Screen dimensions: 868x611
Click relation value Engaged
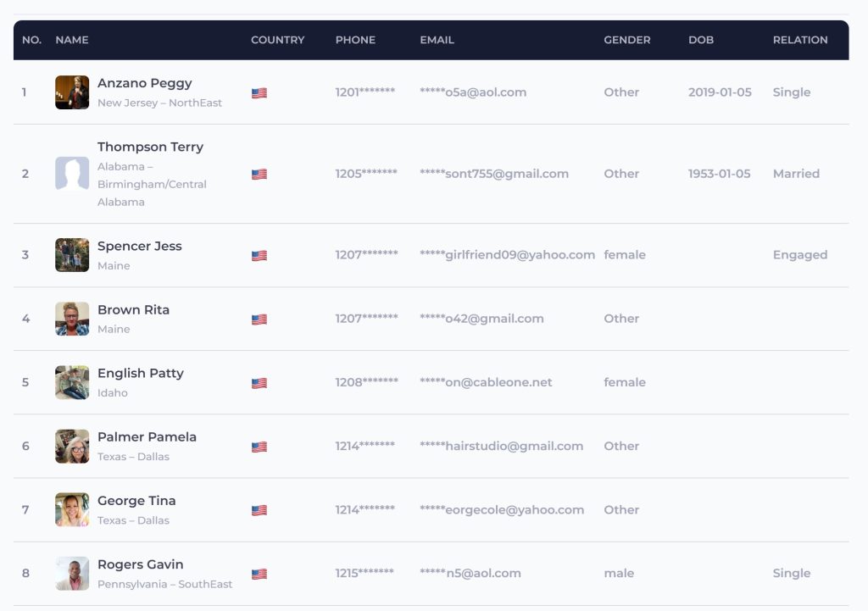pyautogui.click(x=800, y=255)
